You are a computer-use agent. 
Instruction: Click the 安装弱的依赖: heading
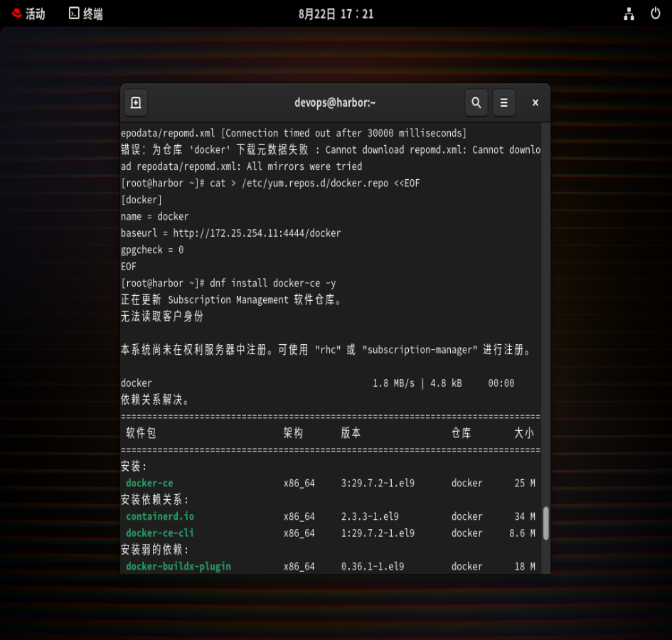[x=155, y=550]
